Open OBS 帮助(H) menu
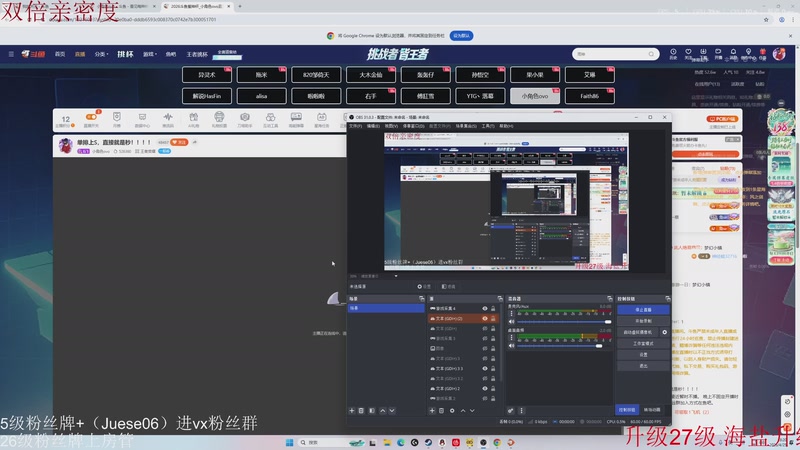Viewport: 800px width, 450px height. pyautogui.click(x=506, y=126)
